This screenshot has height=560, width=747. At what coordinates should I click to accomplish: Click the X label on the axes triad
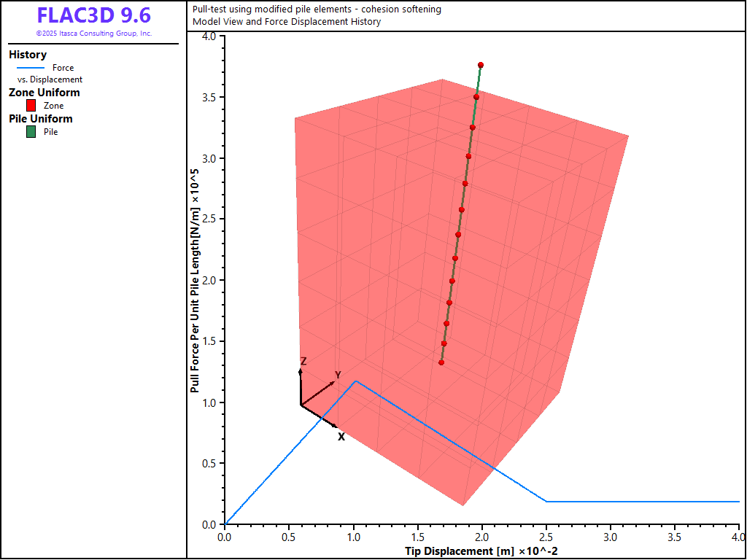341,437
